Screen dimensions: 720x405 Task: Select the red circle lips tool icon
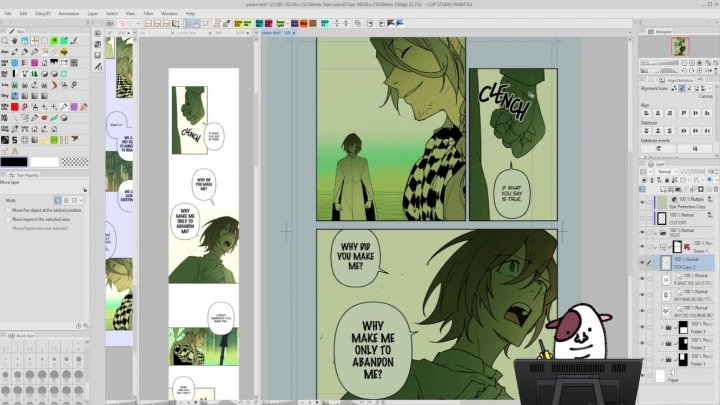click(x=45, y=118)
